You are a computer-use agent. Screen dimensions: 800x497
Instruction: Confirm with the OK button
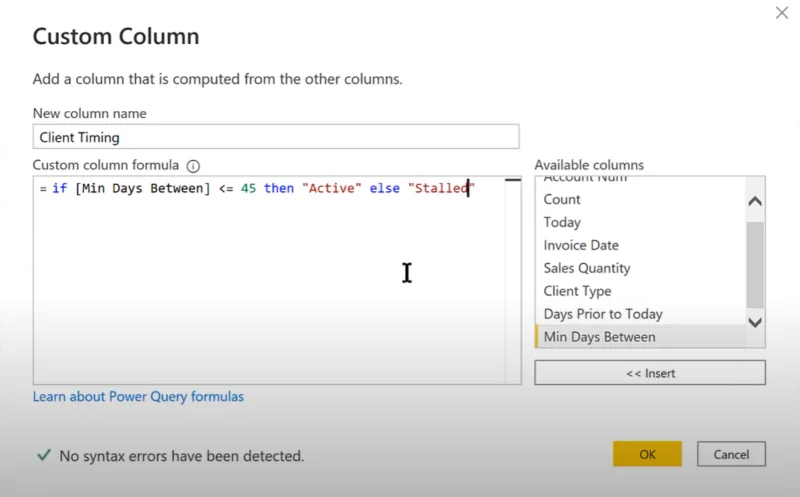click(x=647, y=454)
